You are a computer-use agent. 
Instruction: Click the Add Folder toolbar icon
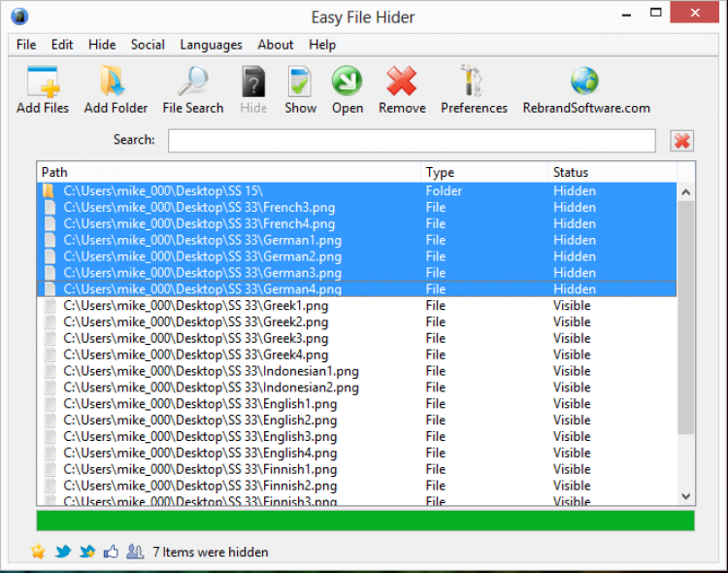tap(113, 82)
